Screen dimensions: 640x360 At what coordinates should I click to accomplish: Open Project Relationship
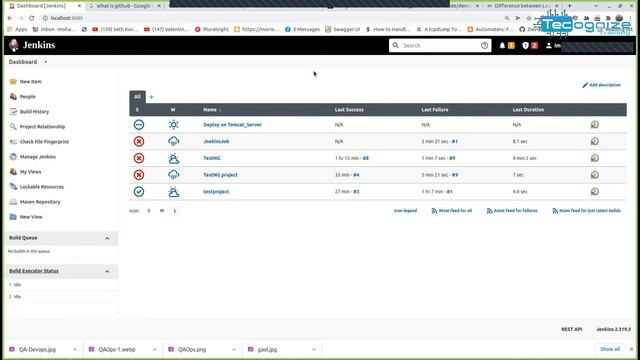click(x=42, y=127)
